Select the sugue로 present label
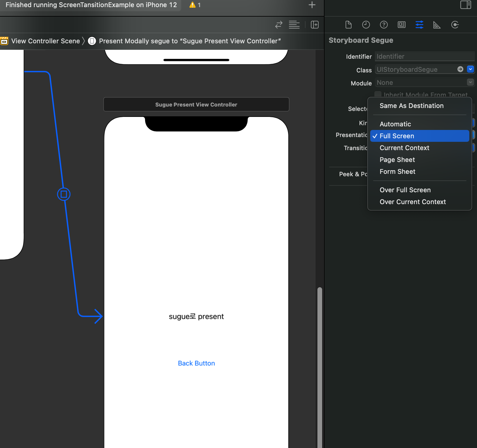The width and height of the screenshot is (477, 448). pyautogui.click(x=196, y=316)
